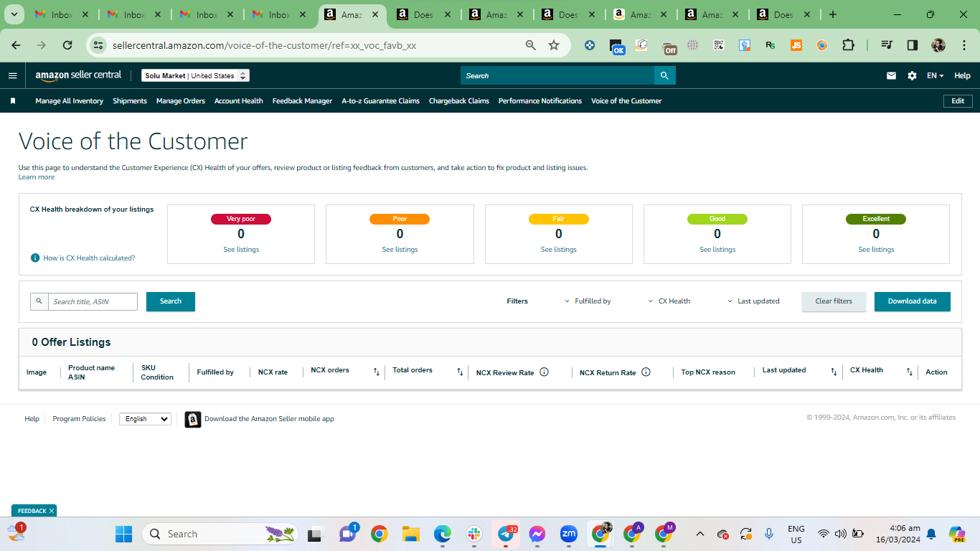
Task: Open File Explorer from the taskbar
Action: [410, 534]
